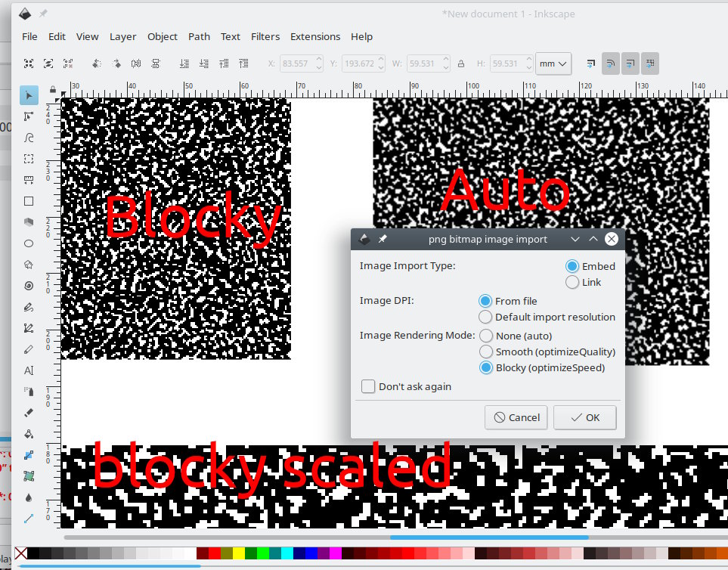Image resolution: width=728 pixels, height=570 pixels.
Task: Open the Filters menu
Action: pos(265,36)
